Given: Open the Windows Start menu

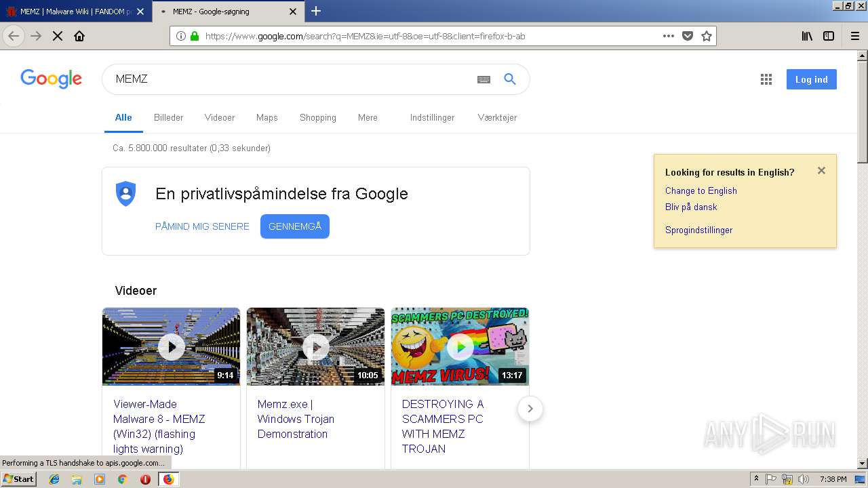Looking at the screenshot, I should (x=19, y=479).
